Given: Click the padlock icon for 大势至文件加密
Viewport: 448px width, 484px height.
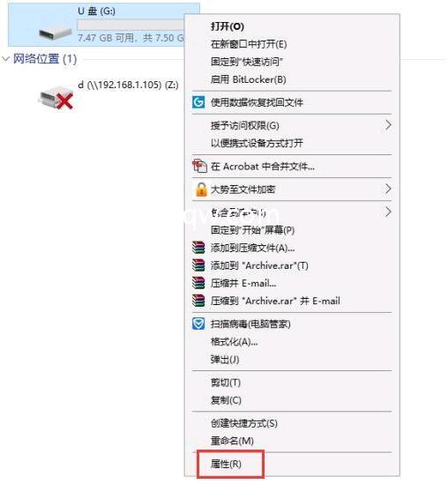Looking at the screenshot, I should click(201, 189).
